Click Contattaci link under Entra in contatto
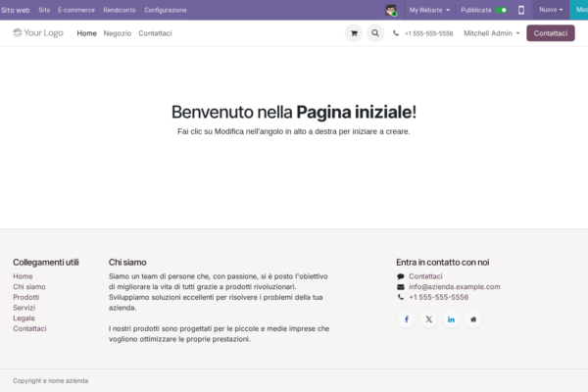588x392 pixels. click(425, 276)
